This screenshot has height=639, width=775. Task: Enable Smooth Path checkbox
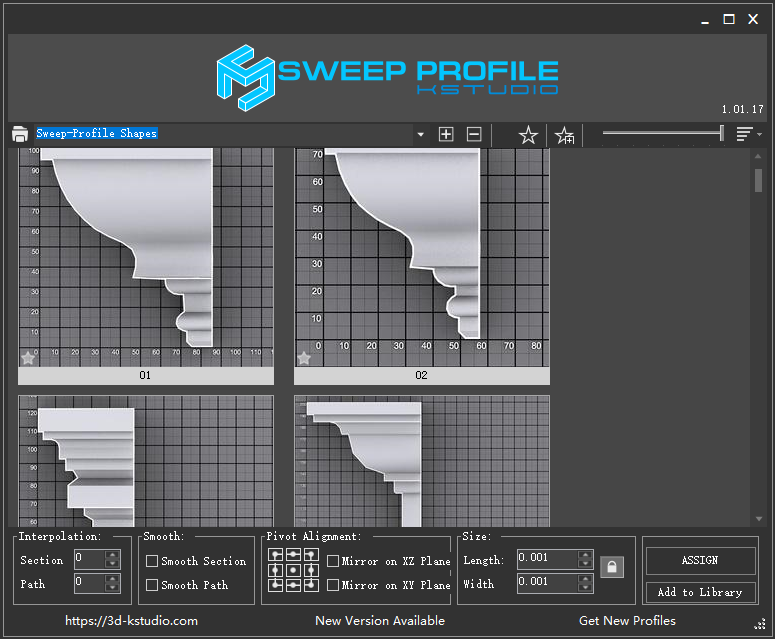tap(152, 585)
